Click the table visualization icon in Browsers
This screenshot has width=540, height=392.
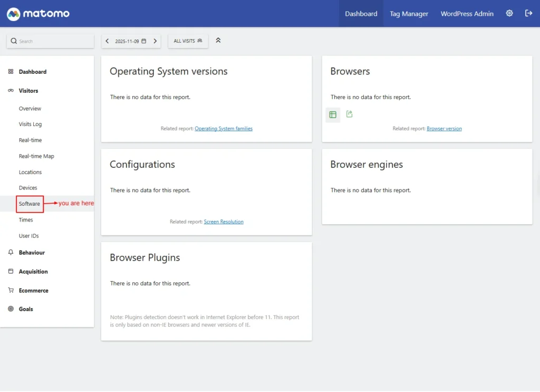333,114
